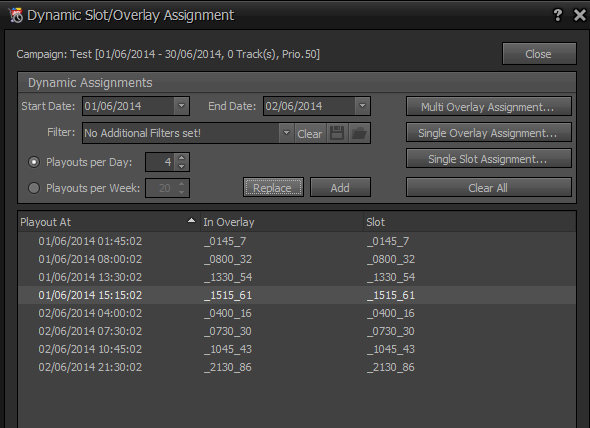Select the 02/06/2014 21:30:02 playout row

click(x=297, y=367)
